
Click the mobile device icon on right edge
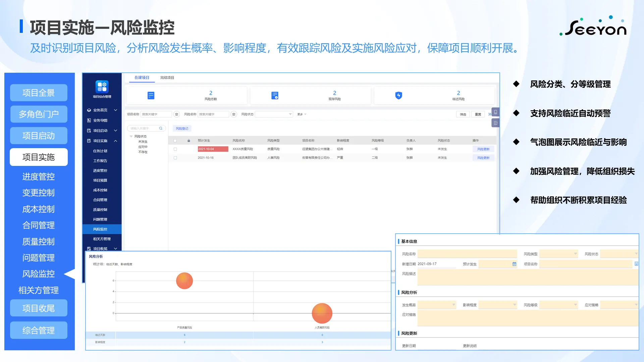[x=495, y=112]
